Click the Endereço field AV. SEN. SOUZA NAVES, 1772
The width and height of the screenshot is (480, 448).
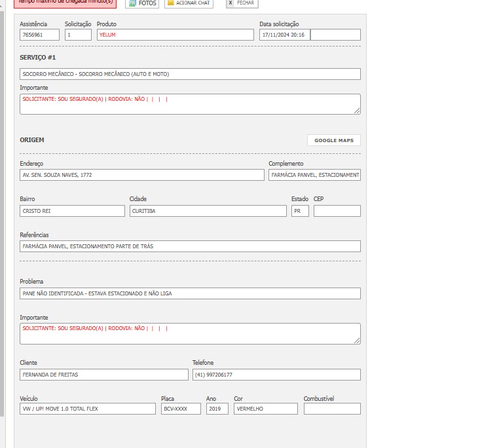[142, 175]
